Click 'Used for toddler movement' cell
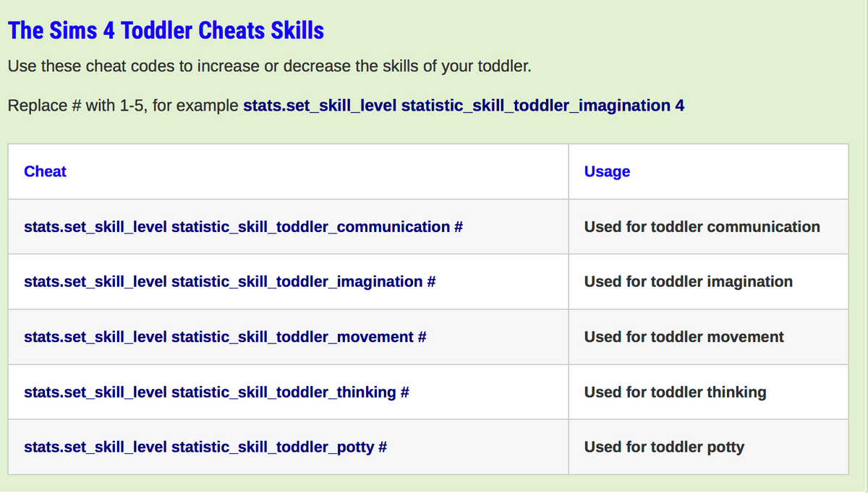868x493 pixels. click(x=684, y=337)
